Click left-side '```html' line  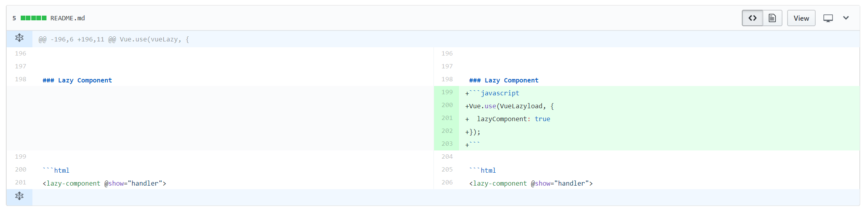click(x=56, y=170)
